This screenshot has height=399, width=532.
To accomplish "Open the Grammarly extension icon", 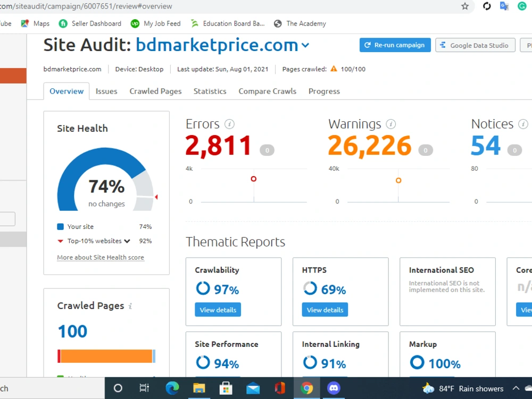I will click(522, 6).
